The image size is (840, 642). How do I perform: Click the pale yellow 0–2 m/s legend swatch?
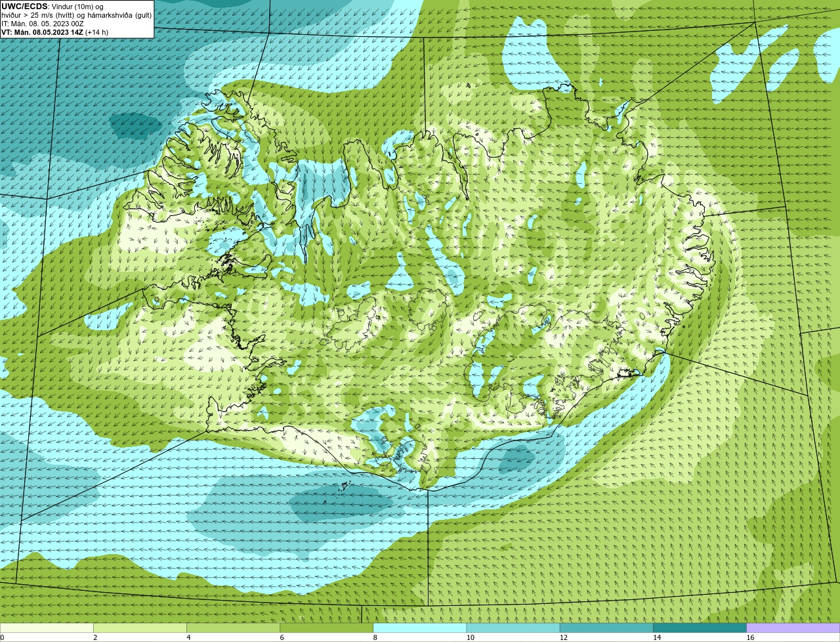point(47,628)
